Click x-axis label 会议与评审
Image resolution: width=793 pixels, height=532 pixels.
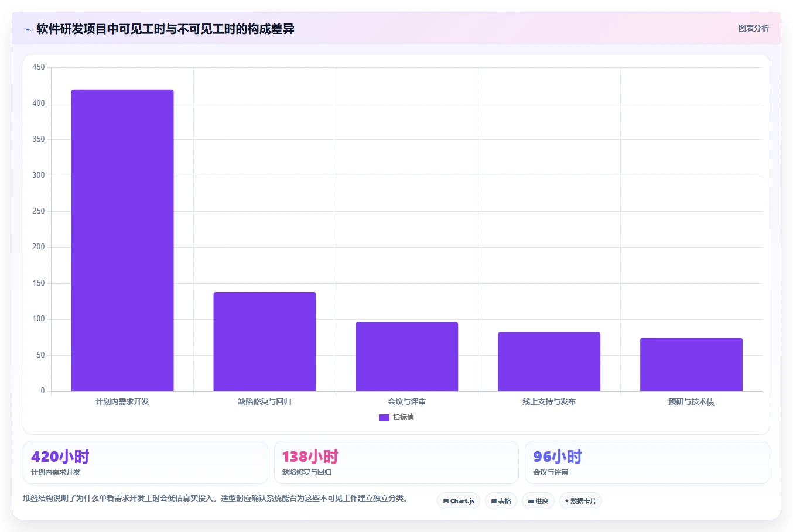point(407,401)
